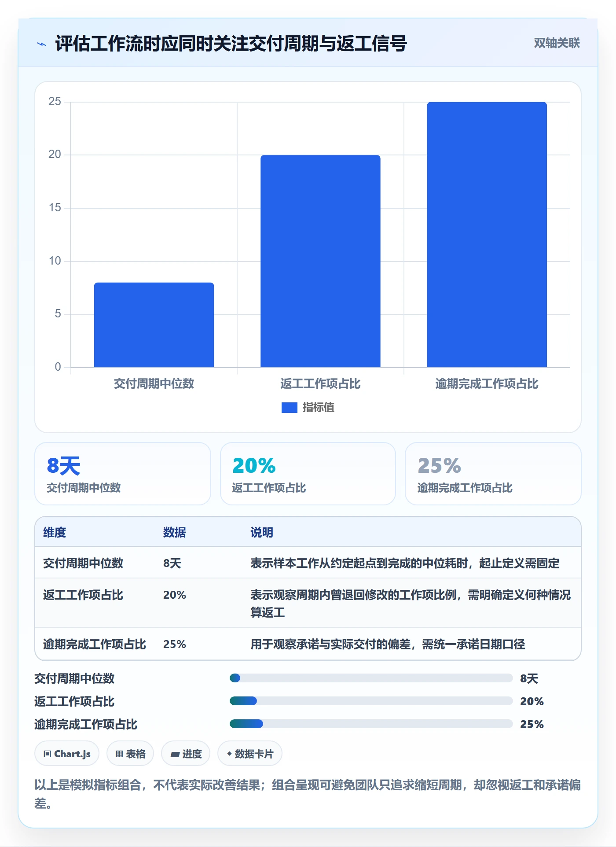Click the 25% value beside the progress bar

pyautogui.click(x=532, y=724)
